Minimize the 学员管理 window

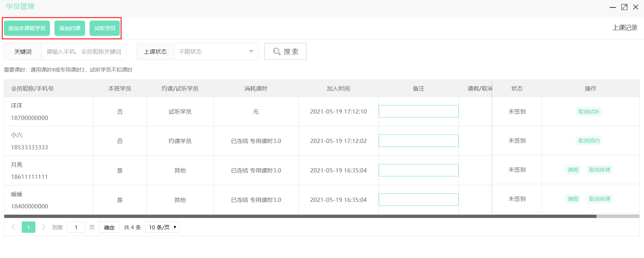pos(612,7)
